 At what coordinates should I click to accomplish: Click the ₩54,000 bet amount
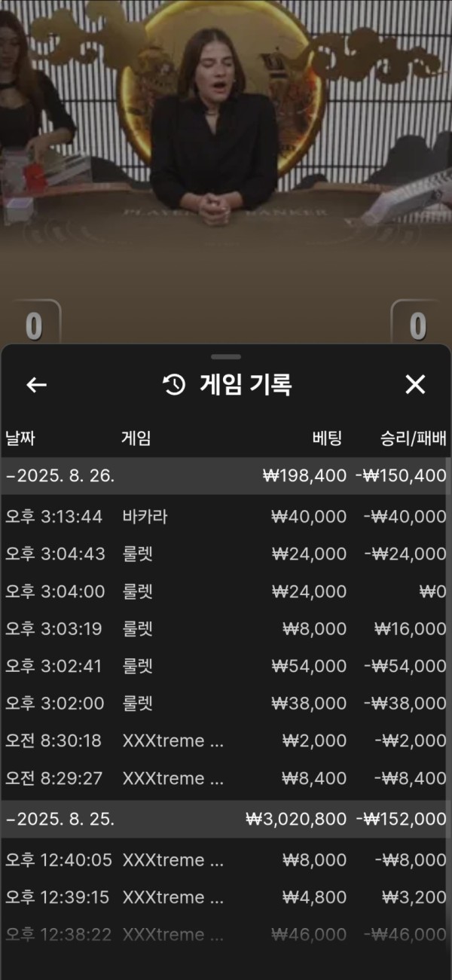(310, 667)
